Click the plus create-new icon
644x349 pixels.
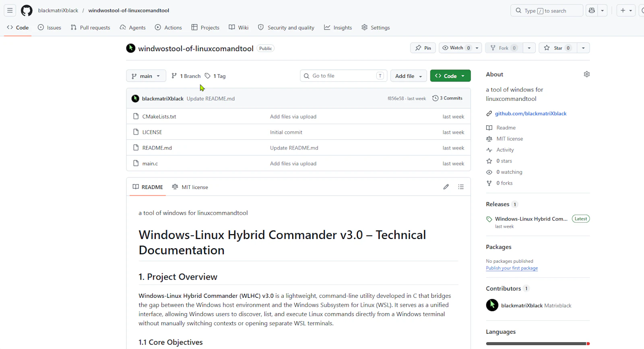point(623,10)
